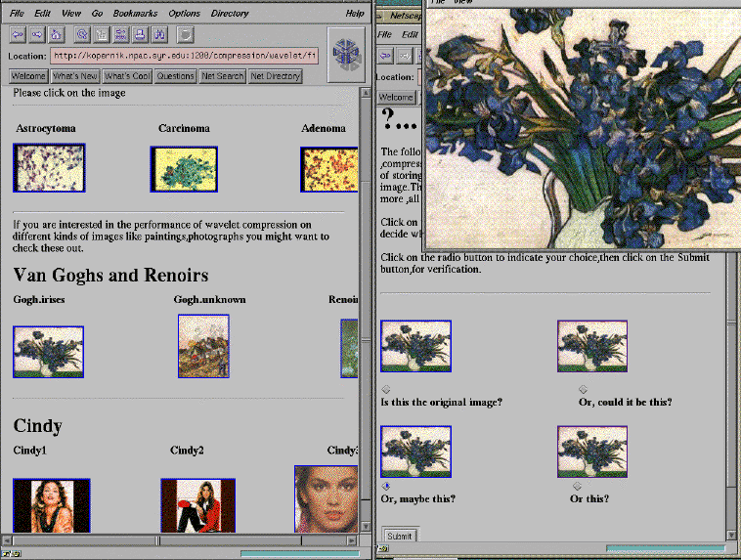Click the progress bar in left window status bar

click(299, 553)
